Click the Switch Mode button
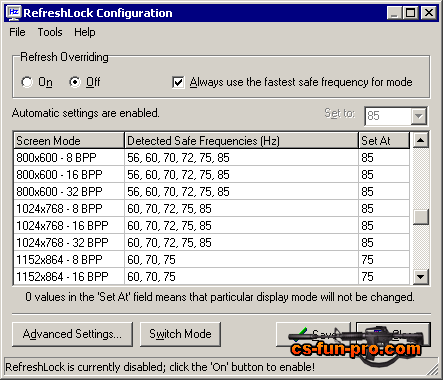 [180, 334]
